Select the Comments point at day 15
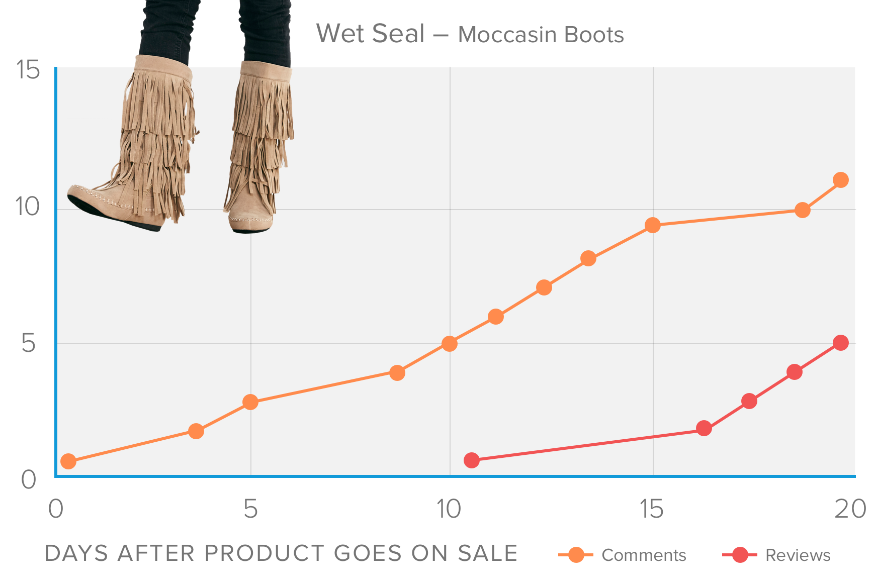Screen dimensions: 875x588 [x=653, y=225]
